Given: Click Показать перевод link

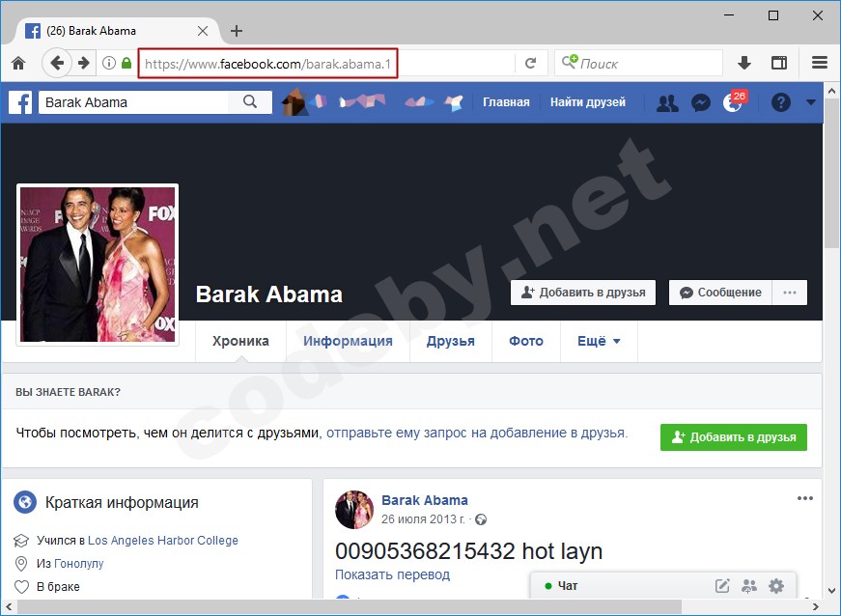Looking at the screenshot, I should click(392, 574).
